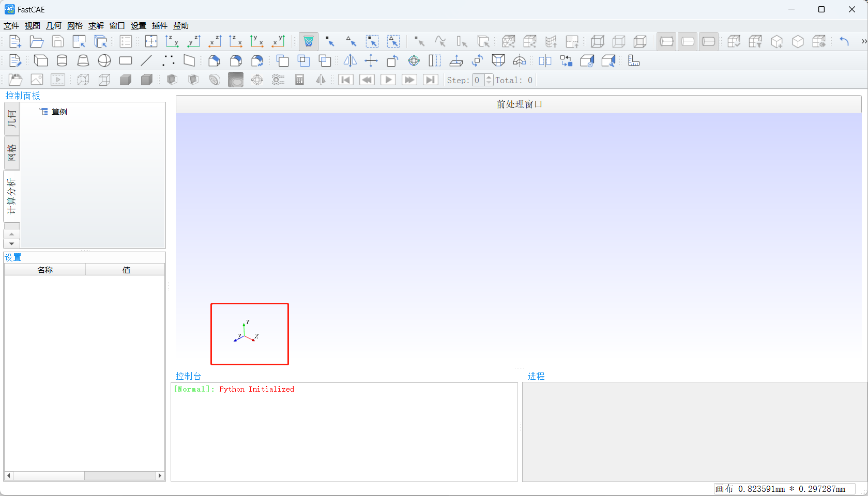
Task: Open the 文件 menu
Action: click(x=11, y=26)
